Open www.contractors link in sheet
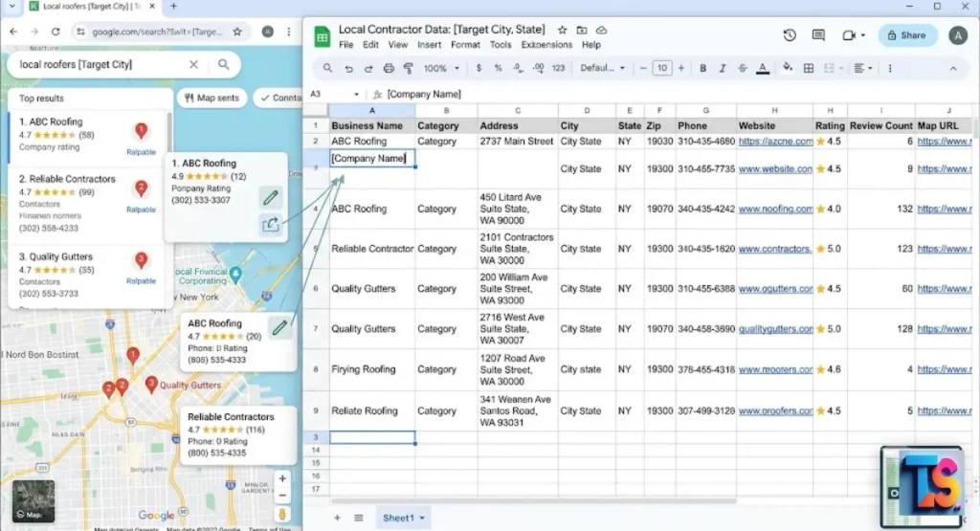The image size is (980, 531). pos(775,249)
